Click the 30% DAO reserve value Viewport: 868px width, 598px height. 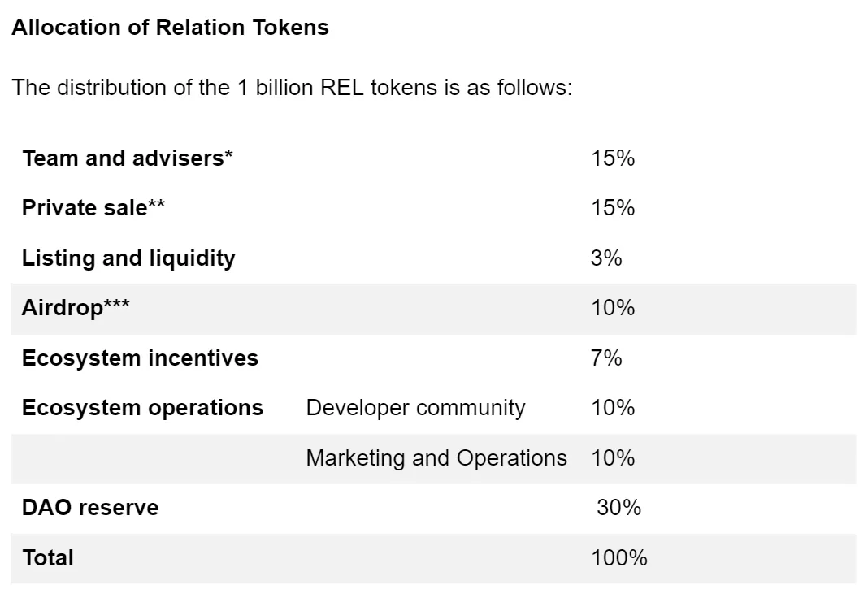[618, 508]
